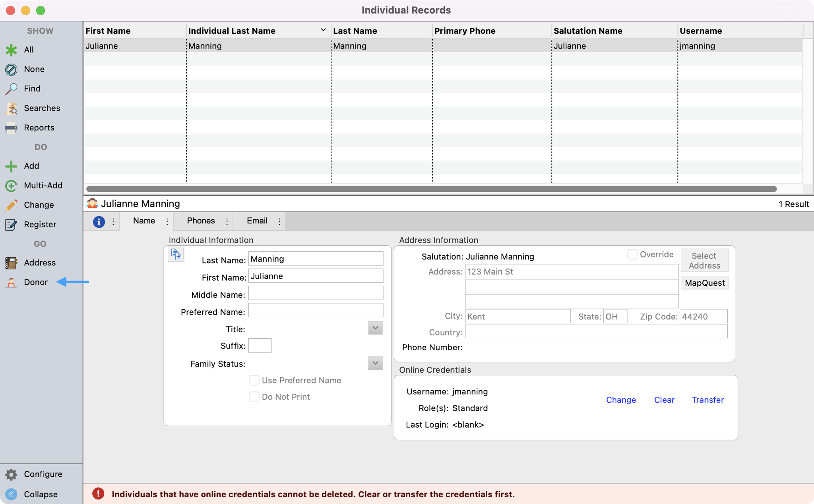
Task: Open saved Searches in sidebar
Action: coord(41,108)
